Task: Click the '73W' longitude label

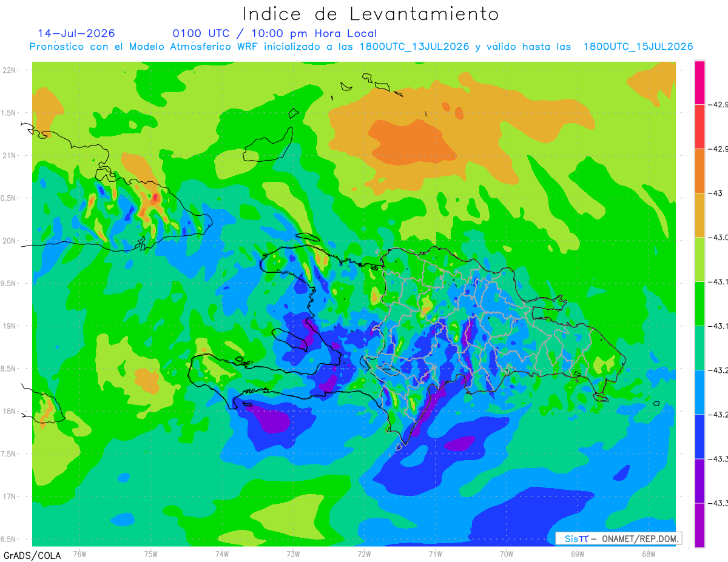Action: tap(293, 554)
